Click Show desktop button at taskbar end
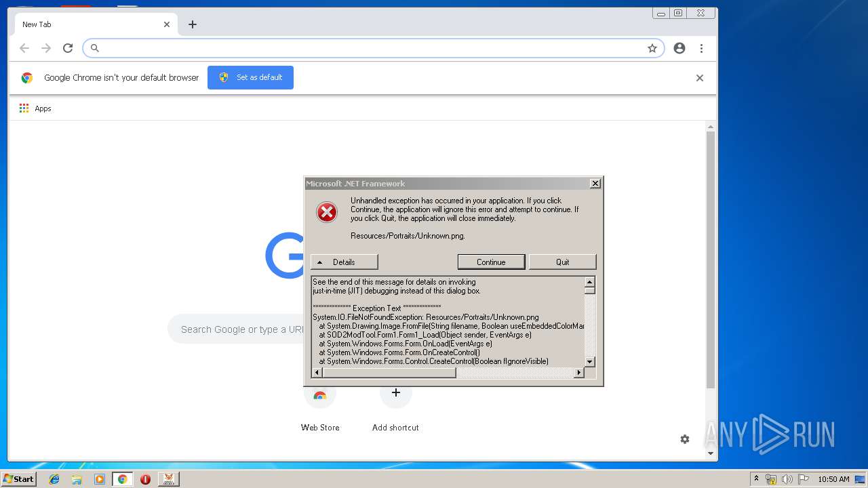This screenshot has height=488, width=868. [x=861, y=479]
